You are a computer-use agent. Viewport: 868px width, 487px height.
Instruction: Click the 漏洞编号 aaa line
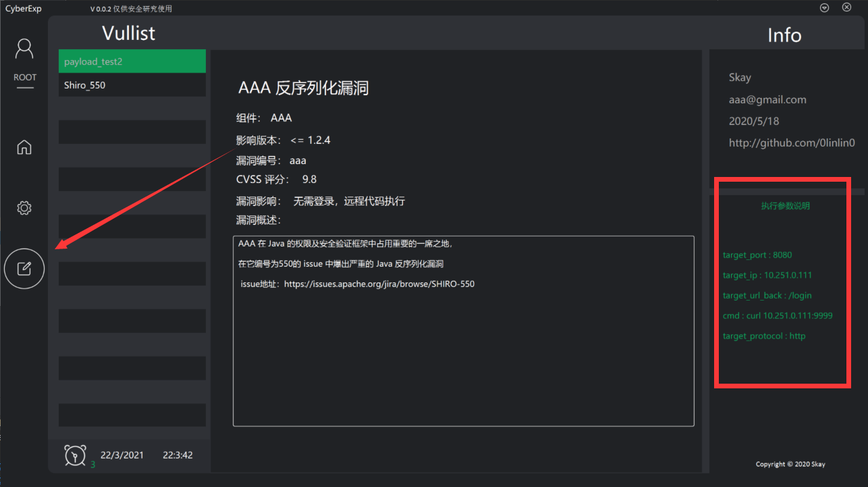(271, 161)
